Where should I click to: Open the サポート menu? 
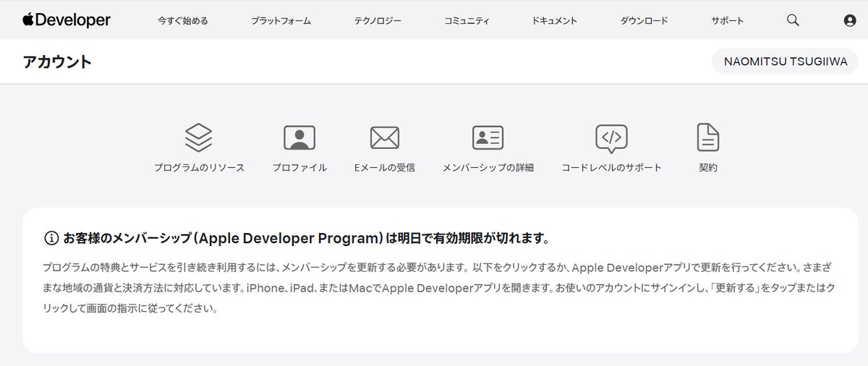pyautogui.click(x=728, y=21)
